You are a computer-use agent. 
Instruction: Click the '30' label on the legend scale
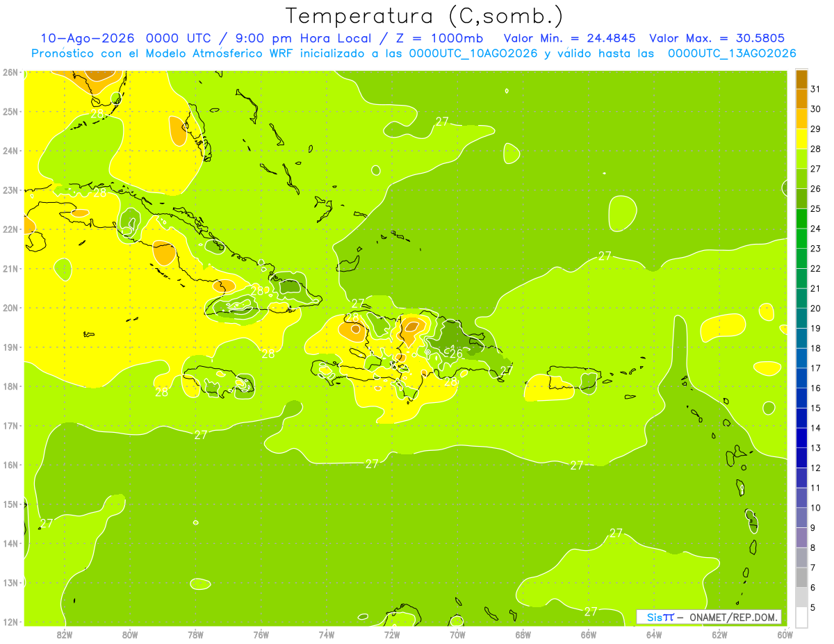[815, 108]
